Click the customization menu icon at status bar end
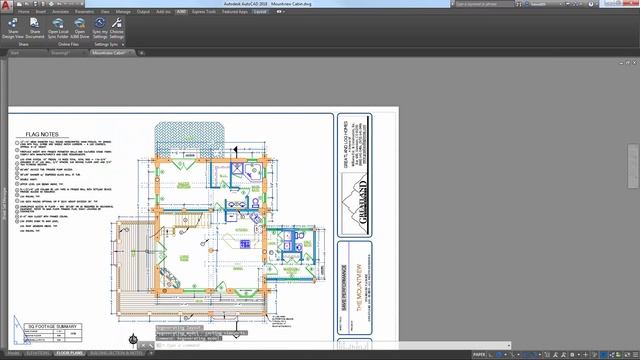 (x=636, y=355)
